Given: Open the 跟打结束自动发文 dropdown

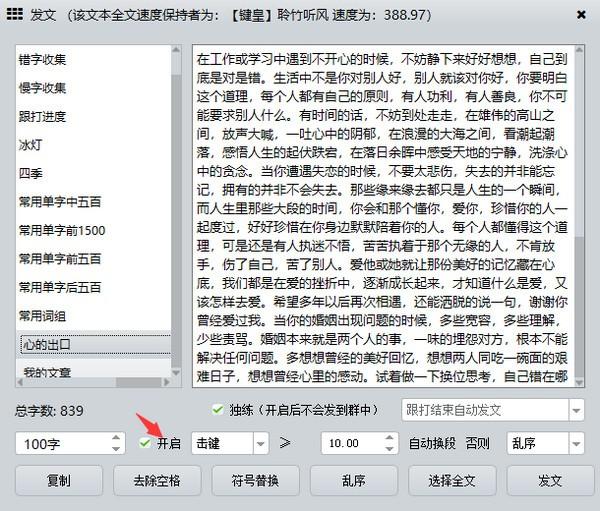Looking at the screenshot, I should point(576,410).
